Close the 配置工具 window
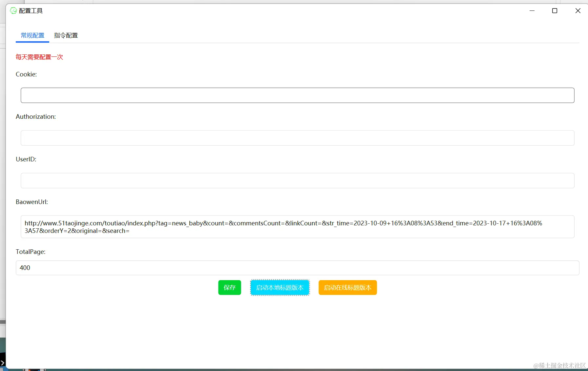The width and height of the screenshot is (588, 371). 578,11
